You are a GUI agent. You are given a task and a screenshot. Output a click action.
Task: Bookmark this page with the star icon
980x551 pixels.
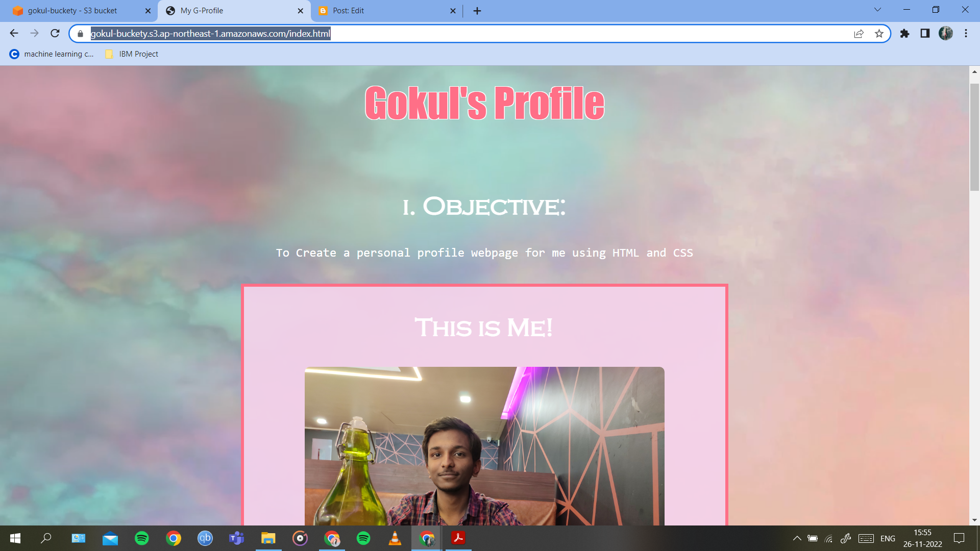pyautogui.click(x=879, y=34)
